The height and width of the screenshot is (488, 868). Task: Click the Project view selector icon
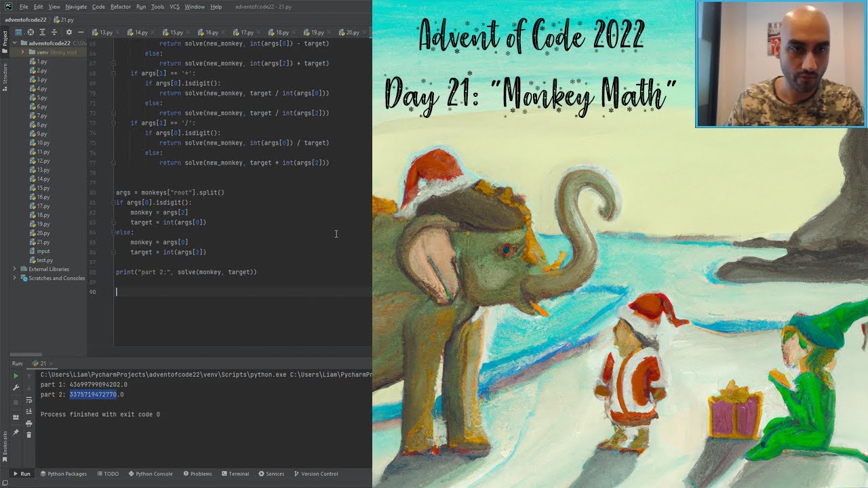click(18, 32)
